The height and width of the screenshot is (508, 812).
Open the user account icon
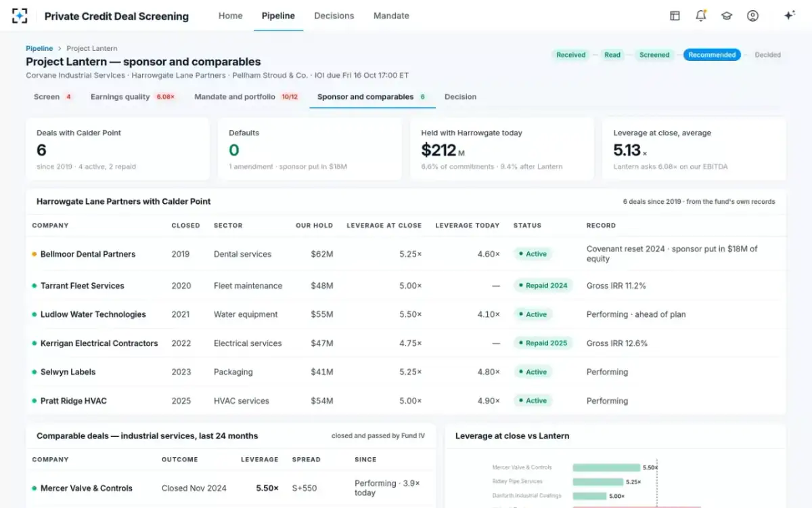coord(752,16)
